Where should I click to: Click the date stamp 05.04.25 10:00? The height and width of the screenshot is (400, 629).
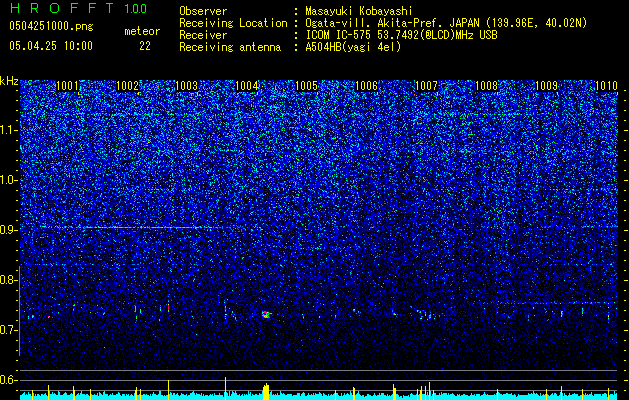point(51,46)
